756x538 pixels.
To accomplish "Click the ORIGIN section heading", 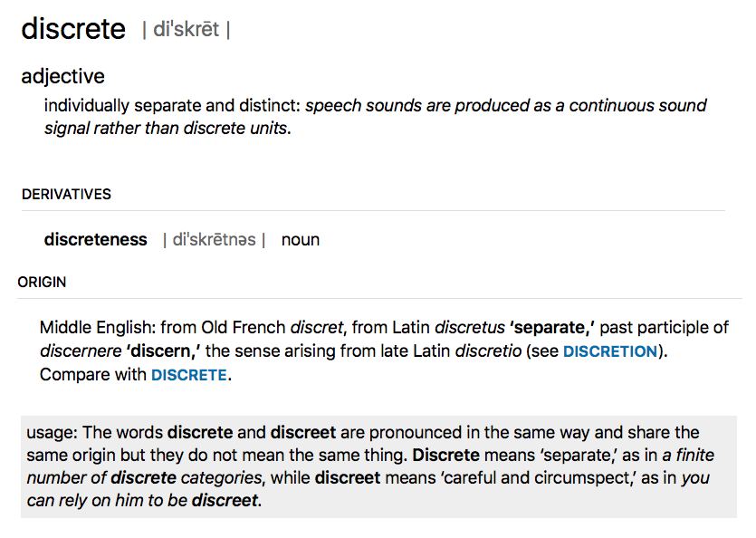I will click(42, 282).
